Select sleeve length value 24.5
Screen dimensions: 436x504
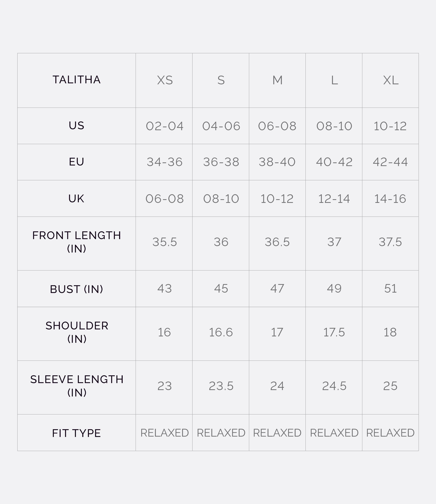pyautogui.click(x=334, y=386)
